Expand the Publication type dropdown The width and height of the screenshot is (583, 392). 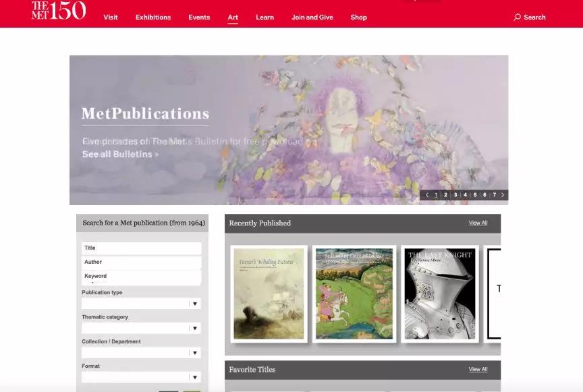[x=141, y=304]
